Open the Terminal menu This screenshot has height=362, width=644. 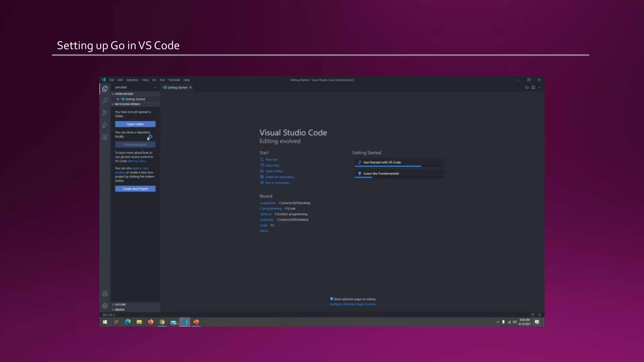pyautogui.click(x=174, y=80)
